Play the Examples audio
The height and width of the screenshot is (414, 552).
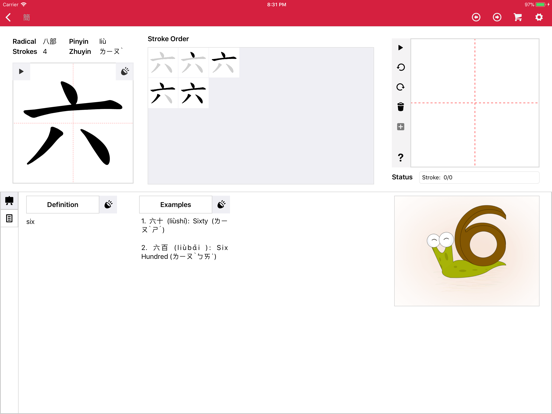point(221,205)
